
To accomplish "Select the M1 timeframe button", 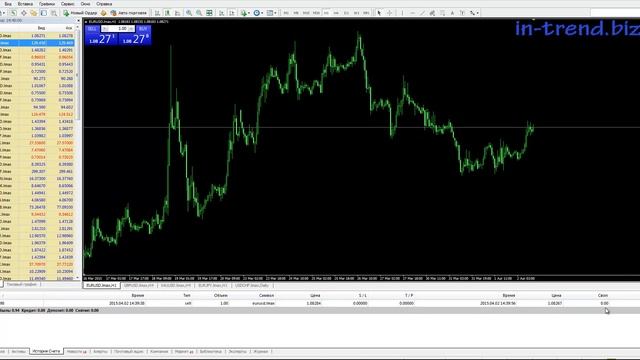I will tap(286, 13).
